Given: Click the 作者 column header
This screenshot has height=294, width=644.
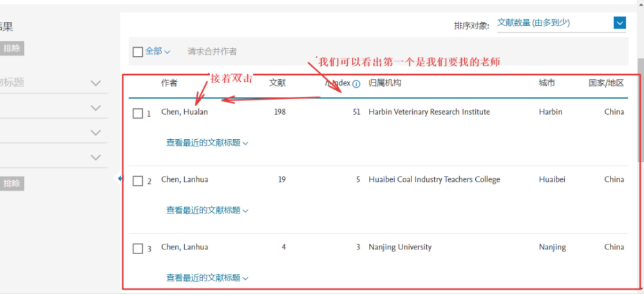Looking at the screenshot, I should tap(169, 83).
